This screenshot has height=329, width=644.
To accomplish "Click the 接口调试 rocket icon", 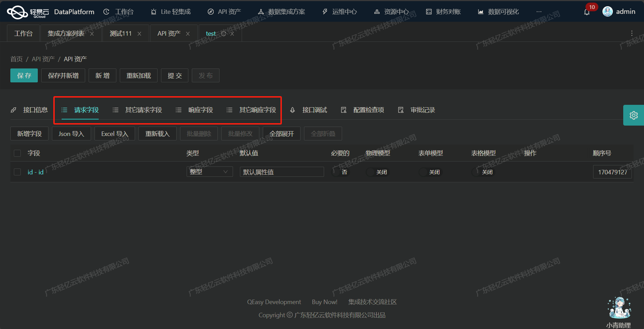I will (x=293, y=110).
